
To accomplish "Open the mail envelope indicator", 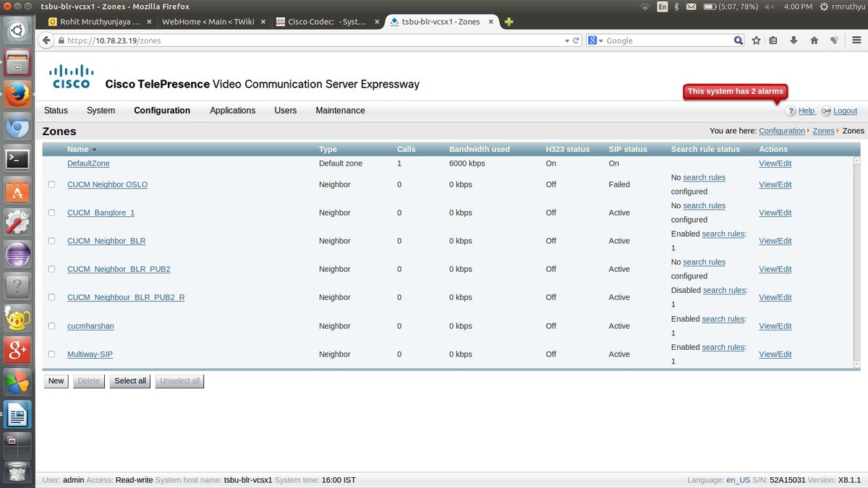I will click(x=691, y=7).
